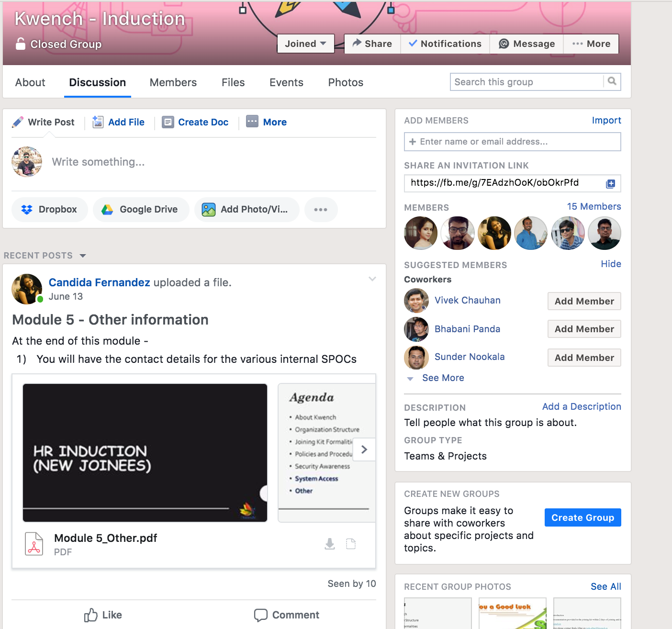672x629 pixels.
Task: Send a Message to the group
Action: click(526, 44)
